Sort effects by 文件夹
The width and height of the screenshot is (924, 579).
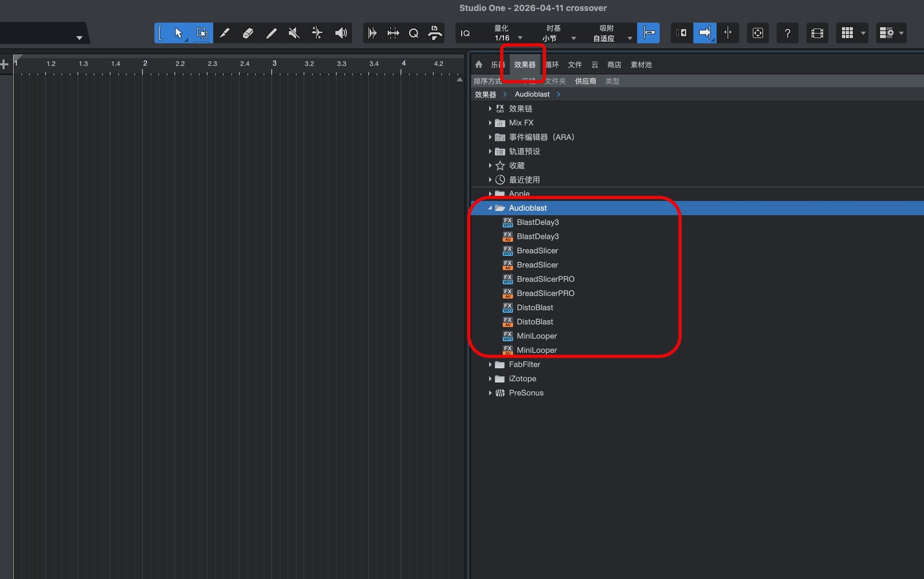(x=556, y=81)
